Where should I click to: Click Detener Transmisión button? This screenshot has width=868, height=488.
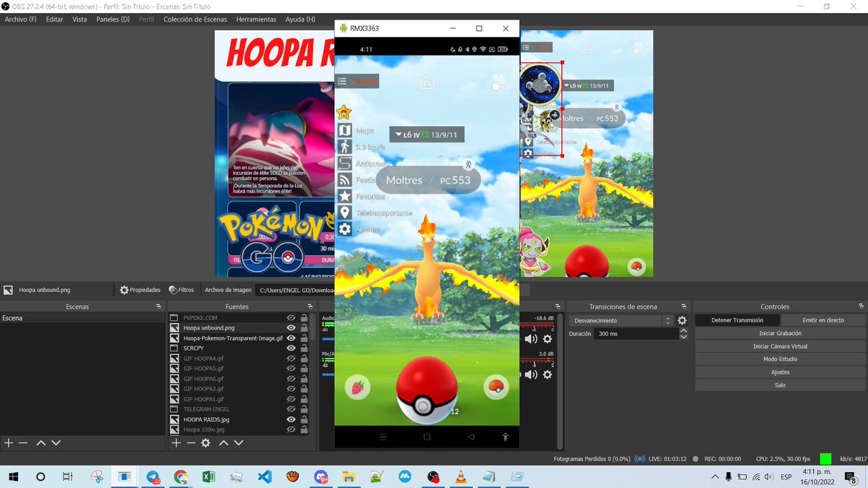tap(738, 320)
